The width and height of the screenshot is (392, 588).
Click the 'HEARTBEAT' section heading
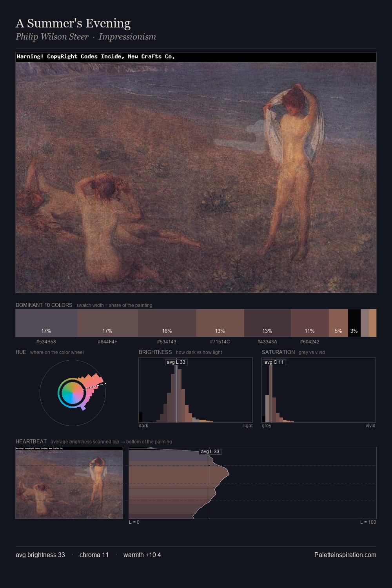coord(31,441)
